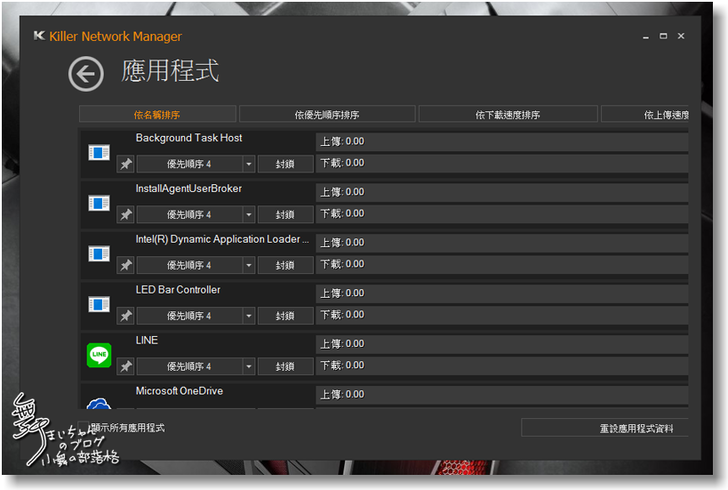Block Intel(R) Dynamic Application Loader via 封鎖

(x=285, y=265)
